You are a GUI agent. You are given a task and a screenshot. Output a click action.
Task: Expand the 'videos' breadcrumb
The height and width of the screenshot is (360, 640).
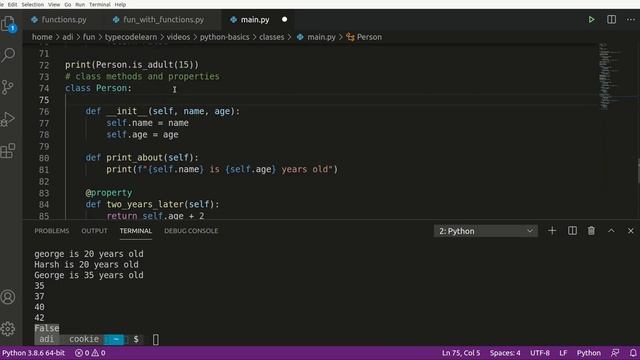[x=178, y=37]
